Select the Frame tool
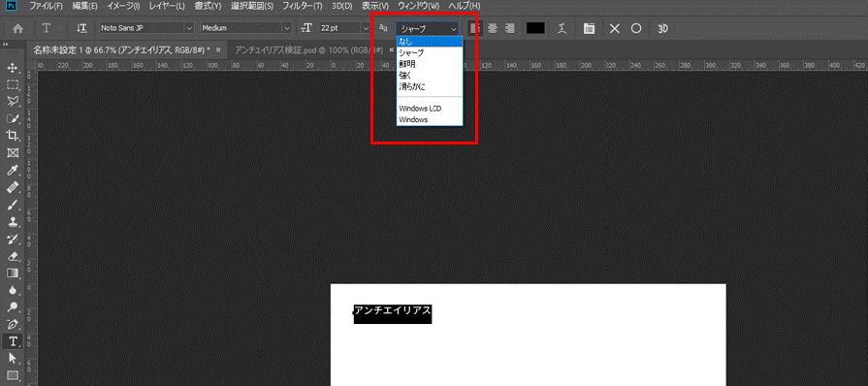 tap(13, 153)
